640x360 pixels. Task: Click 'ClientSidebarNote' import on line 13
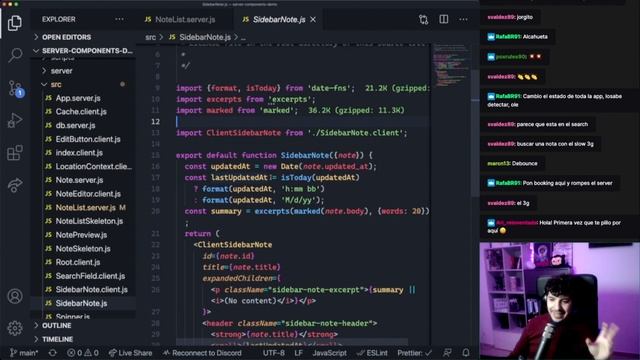click(x=243, y=133)
